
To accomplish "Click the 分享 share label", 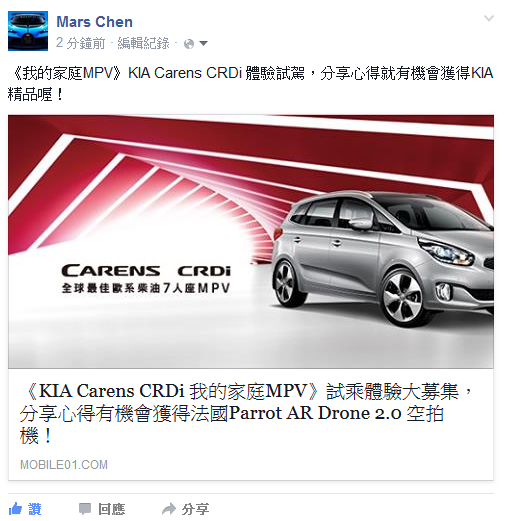I will coord(195,509).
